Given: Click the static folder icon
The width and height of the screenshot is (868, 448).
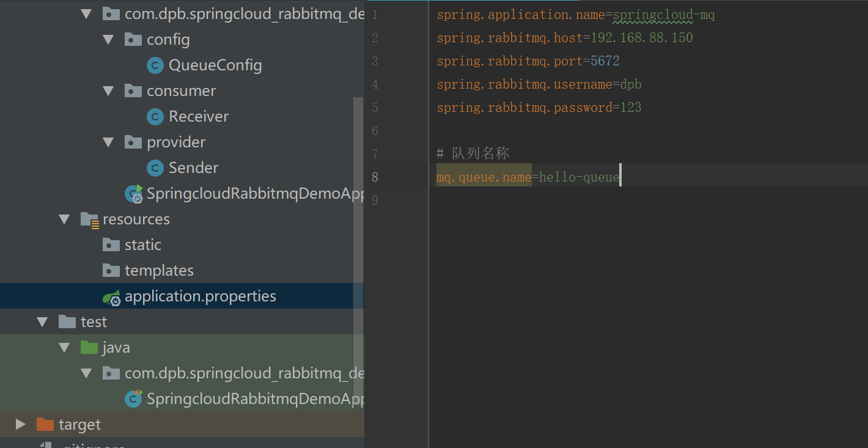Looking at the screenshot, I should click(111, 245).
